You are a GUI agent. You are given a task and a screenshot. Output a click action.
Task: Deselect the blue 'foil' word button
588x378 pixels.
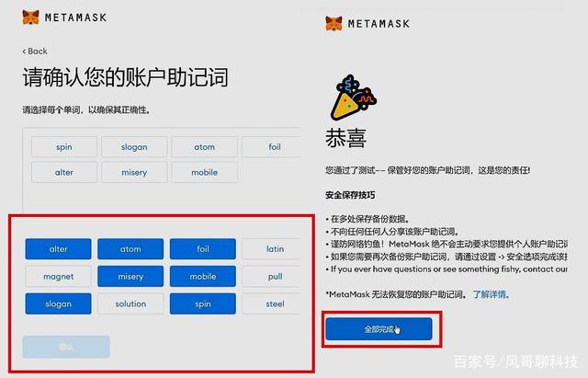pyautogui.click(x=203, y=249)
